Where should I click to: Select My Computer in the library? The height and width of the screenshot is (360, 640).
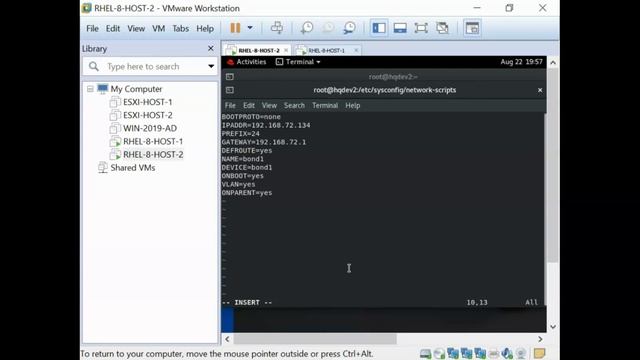[x=136, y=89]
